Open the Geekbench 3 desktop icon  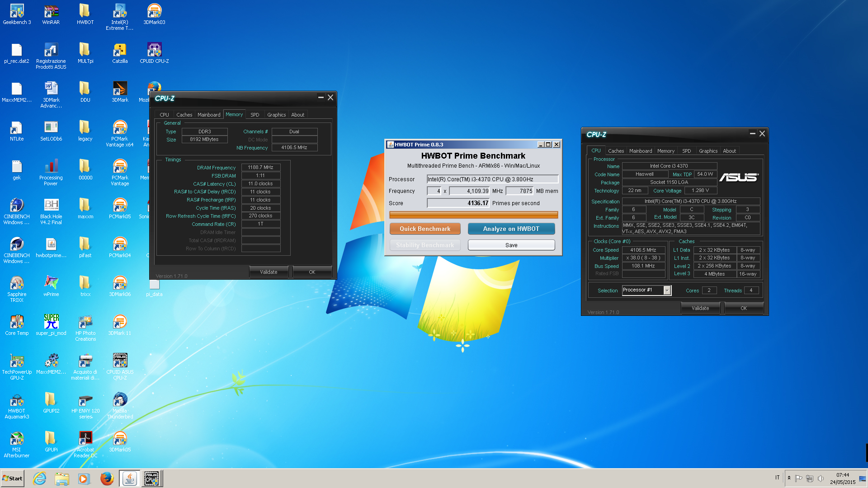click(x=17, y=14)
